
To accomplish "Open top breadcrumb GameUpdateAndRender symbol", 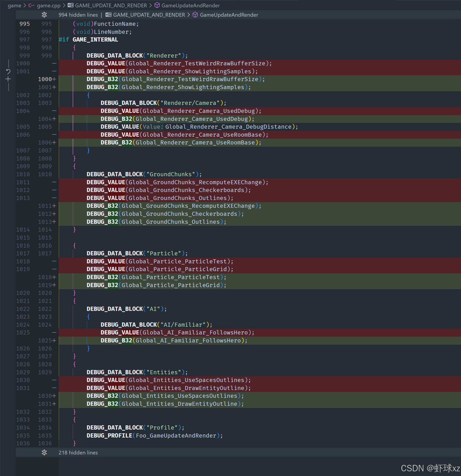I will click(x=191, y=5).
